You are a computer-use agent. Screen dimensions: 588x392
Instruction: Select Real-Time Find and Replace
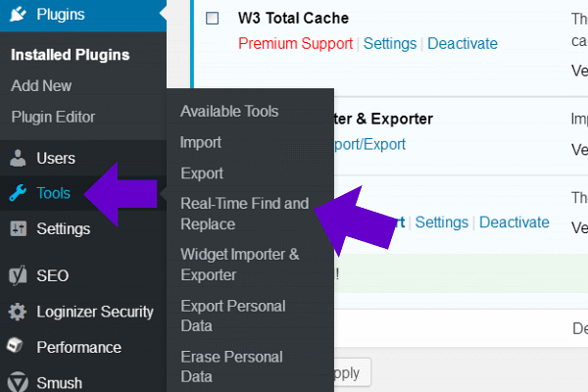point(244,214)
